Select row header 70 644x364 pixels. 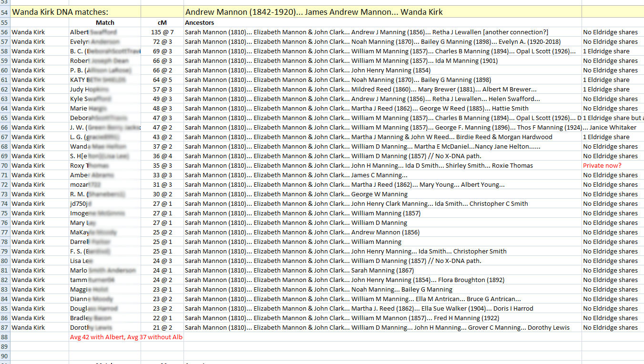(x=5, y=165)
